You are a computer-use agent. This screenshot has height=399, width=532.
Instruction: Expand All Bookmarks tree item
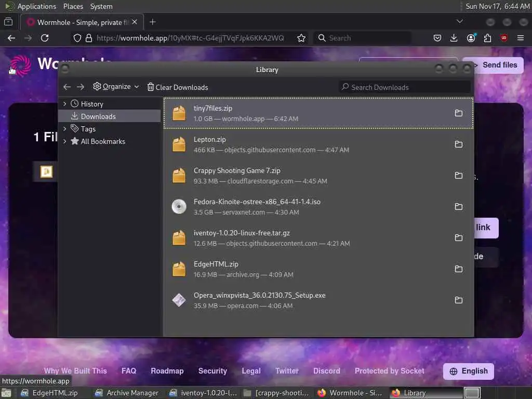point(65,141)
